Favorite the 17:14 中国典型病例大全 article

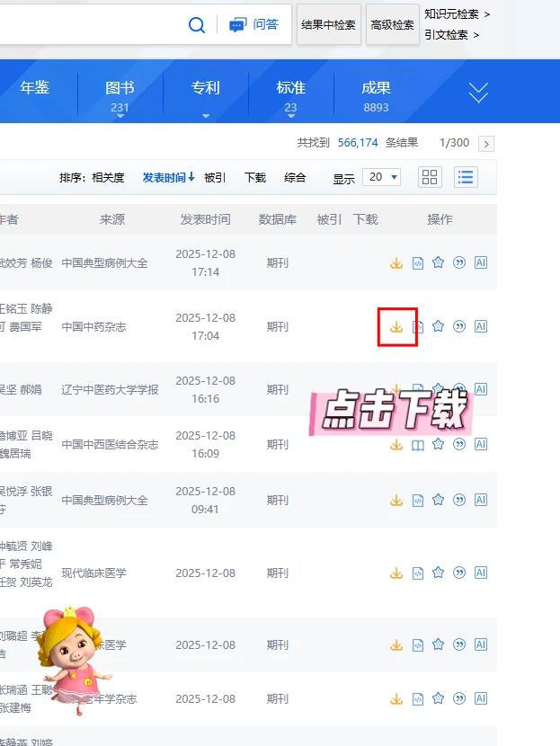tap(438, 262)
